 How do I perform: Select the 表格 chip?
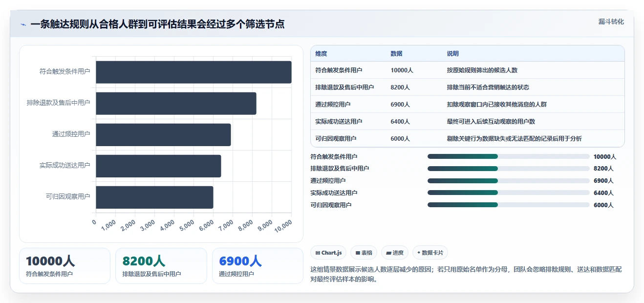click(x=364, y=253)
